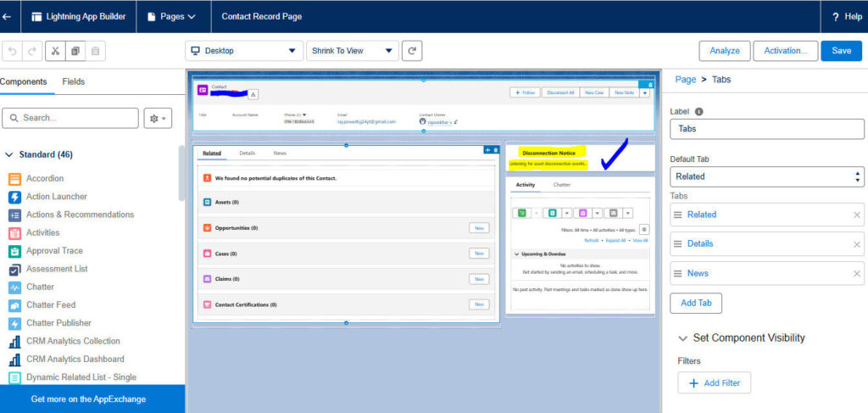Select the Actions & Recommendations icon
The width and height of the screenshot is (868, 413).
point(15,215)
